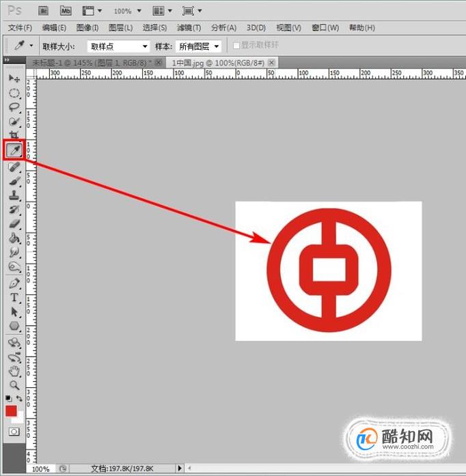Select the Paint Bucket tool
This screenshot has height=476, width=466.
coord(14,238)
